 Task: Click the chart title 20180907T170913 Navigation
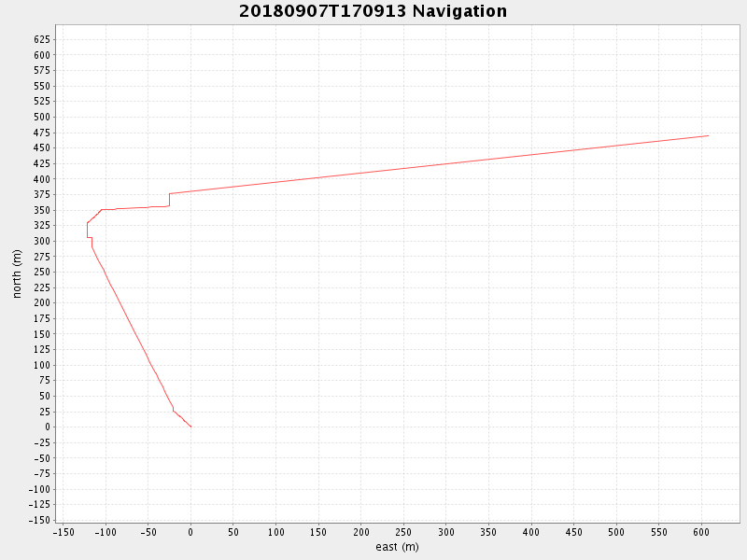coord(373,11)
